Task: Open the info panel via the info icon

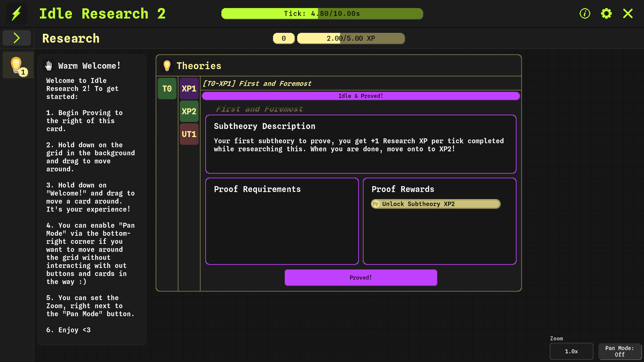Action: pyautogui.click(x=585, y=13)
